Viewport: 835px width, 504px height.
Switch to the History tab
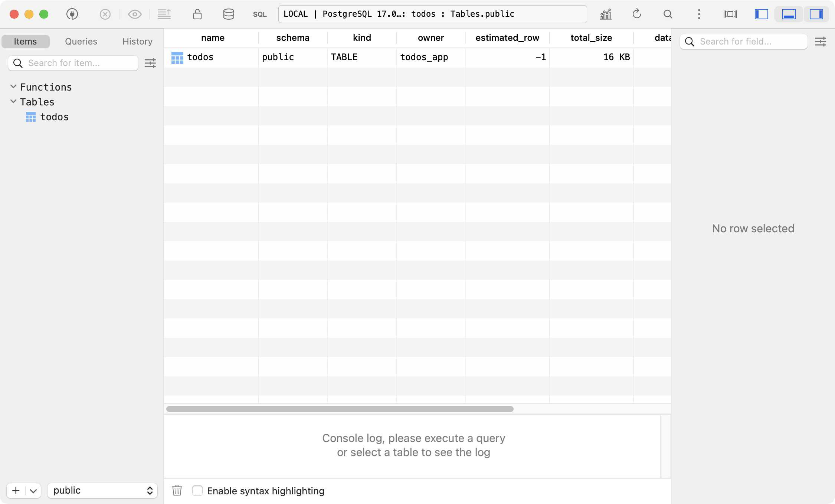[x=137, y=41]
